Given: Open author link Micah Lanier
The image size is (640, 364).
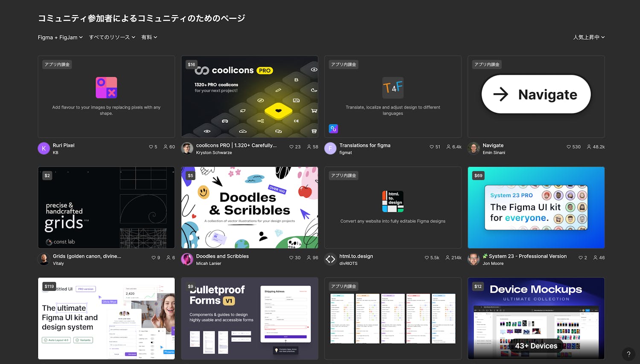Looking at the screenshot, I should tap(209, 263).
